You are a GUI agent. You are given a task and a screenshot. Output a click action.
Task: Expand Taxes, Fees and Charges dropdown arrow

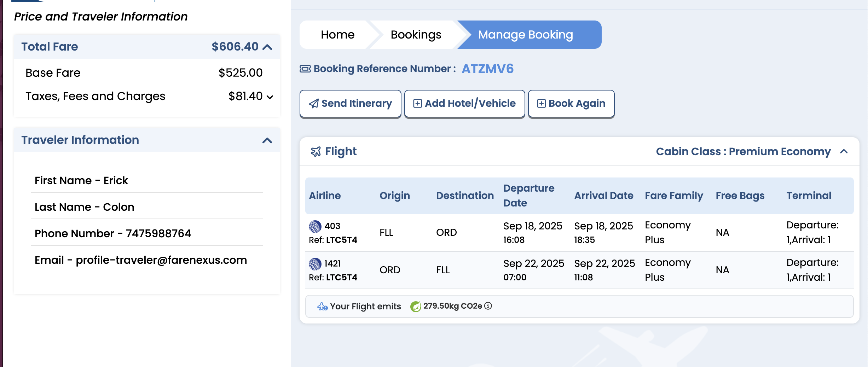coord(270,97)
